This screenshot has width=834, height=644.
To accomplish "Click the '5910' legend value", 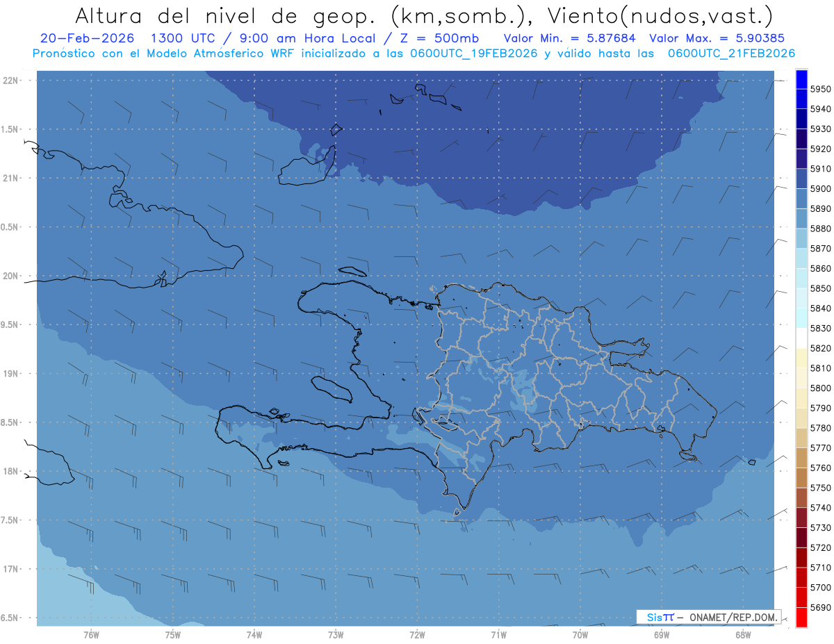I will click(820, 169).
